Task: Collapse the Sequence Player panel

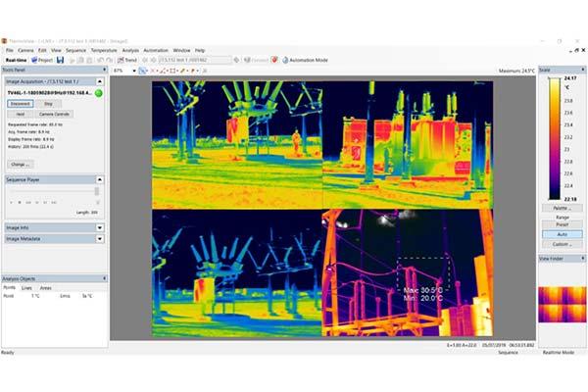Action: (x=99, y=179)
